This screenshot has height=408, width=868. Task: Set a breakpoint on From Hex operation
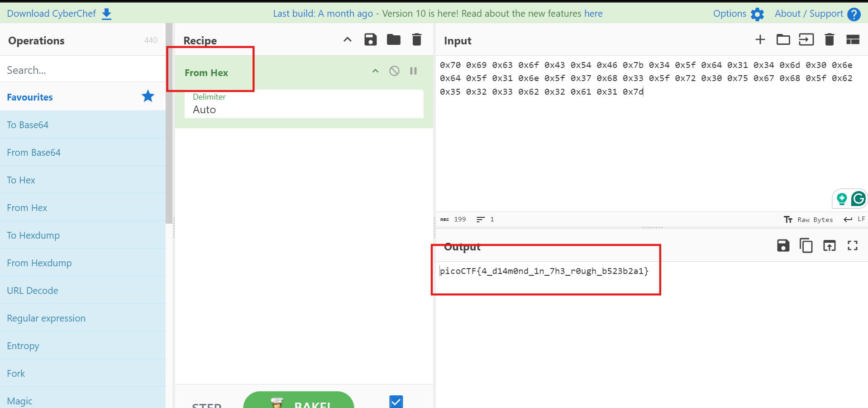(x=413, y=71)
